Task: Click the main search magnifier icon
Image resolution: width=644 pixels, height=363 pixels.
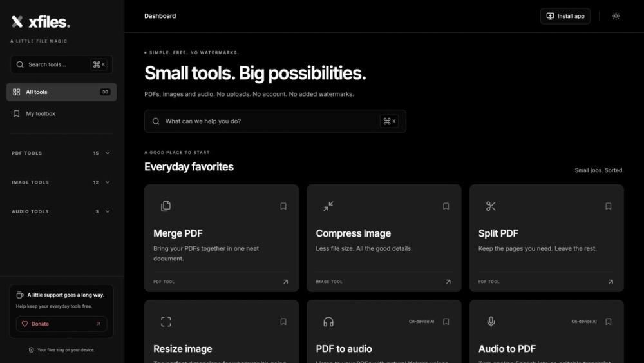Action: point(156,121)
